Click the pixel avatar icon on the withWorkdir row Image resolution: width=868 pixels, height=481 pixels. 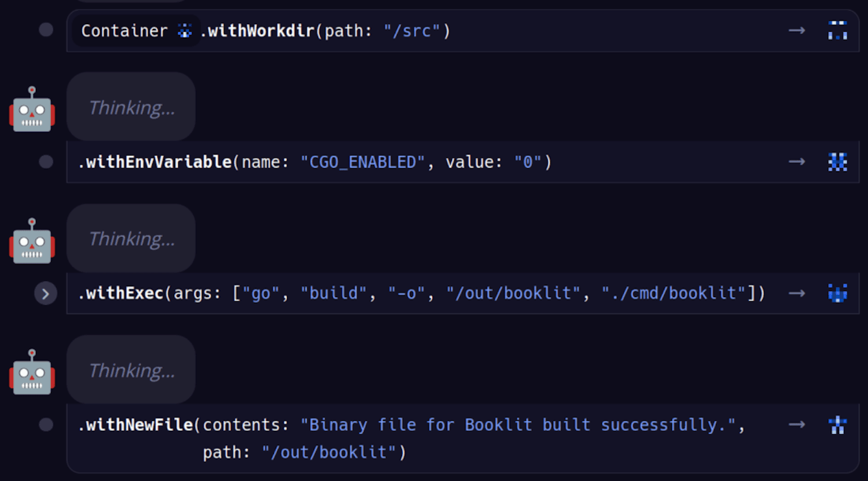point(837,30)
